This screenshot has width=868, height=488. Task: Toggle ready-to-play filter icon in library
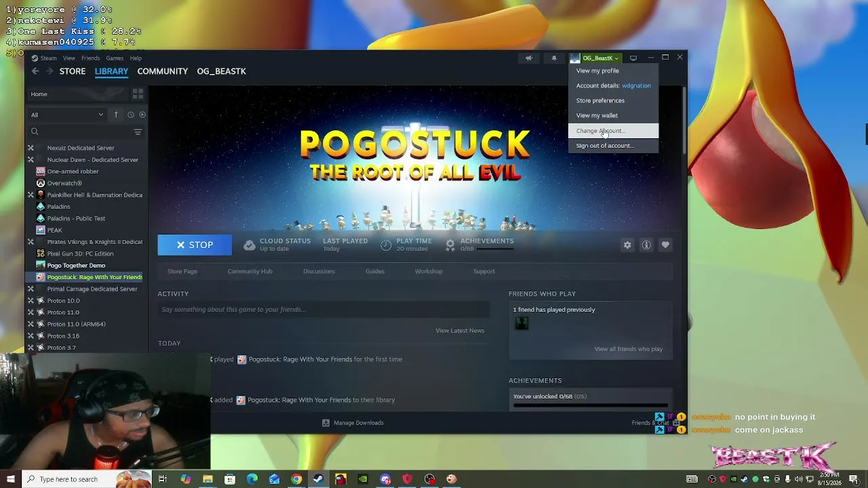142,115
